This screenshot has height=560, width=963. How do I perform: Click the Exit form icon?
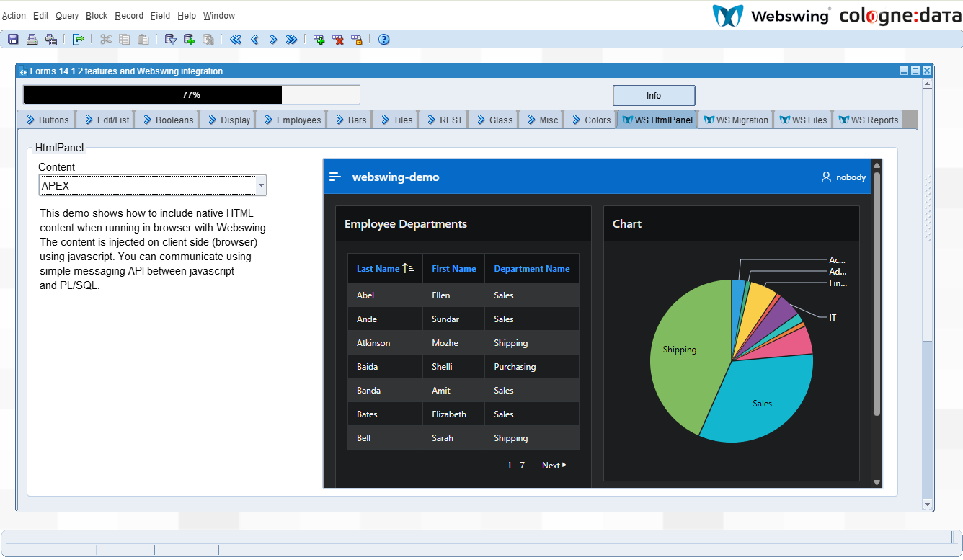pyautogui.click(x=79, y=40)
